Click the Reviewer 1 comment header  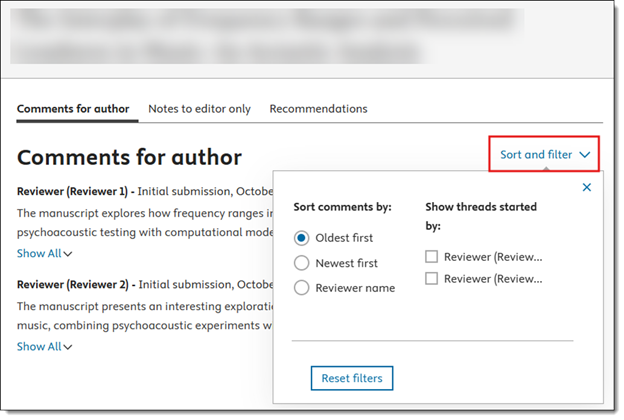74,191
